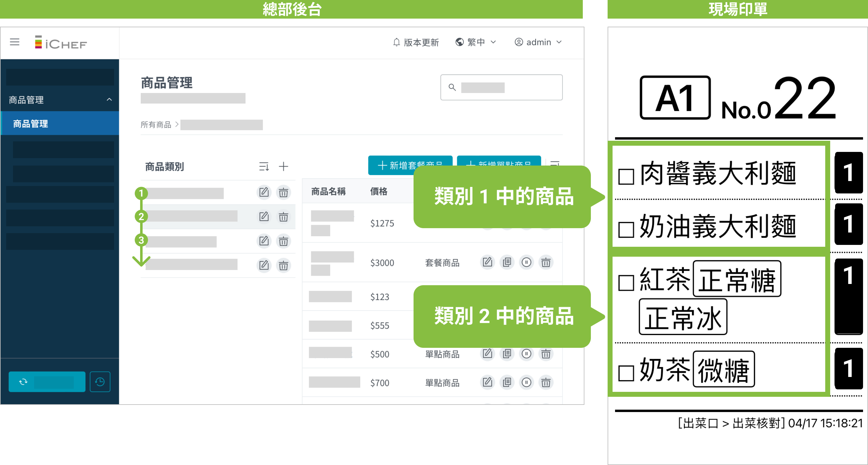The height and width of the screenshot is (465, 868).
Task: Click the 所有商品 breadcrumb link
Action: [156, 125]
